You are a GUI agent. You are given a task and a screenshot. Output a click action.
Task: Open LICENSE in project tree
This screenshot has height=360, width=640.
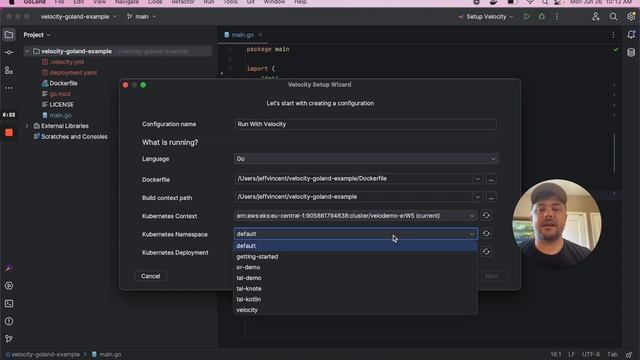tap(61, 104)
